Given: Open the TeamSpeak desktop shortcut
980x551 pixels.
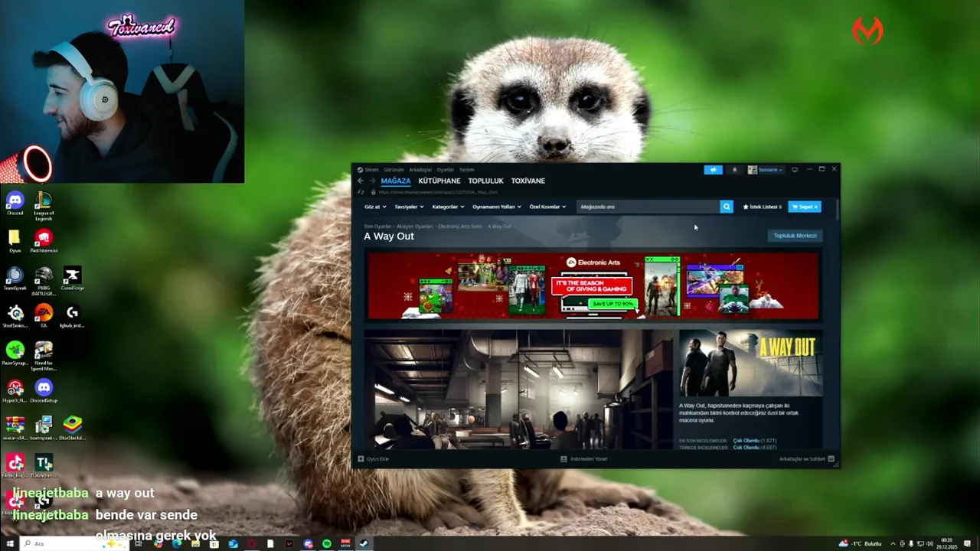Looking at the screenshot, I should click(x=15, y=279).
